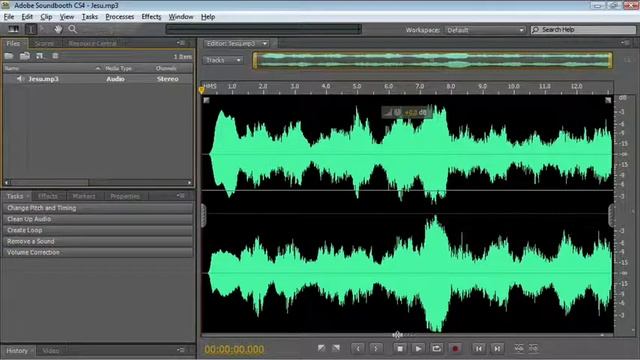Click the fade in button

(322, 348)
